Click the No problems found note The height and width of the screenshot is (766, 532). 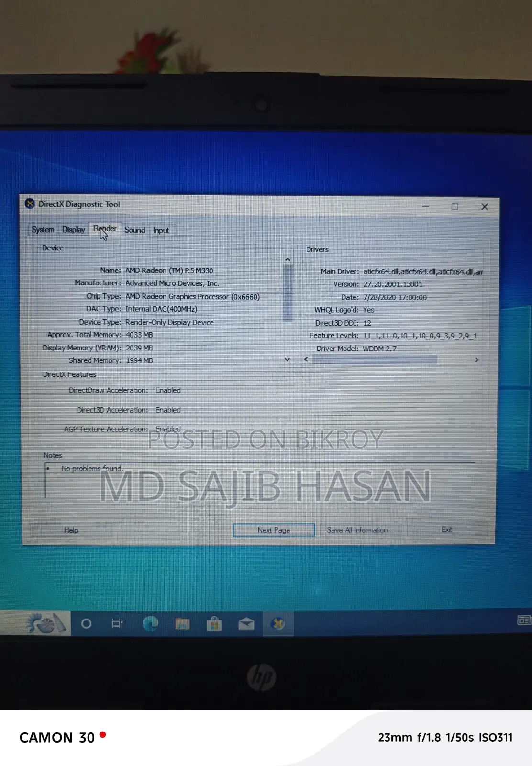[92, 469]
